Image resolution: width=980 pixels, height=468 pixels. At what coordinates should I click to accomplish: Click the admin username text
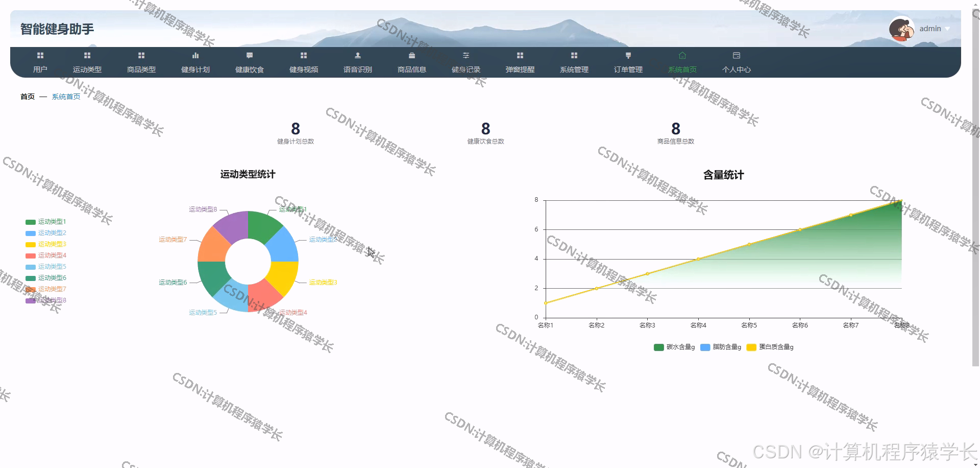point(930,29)
